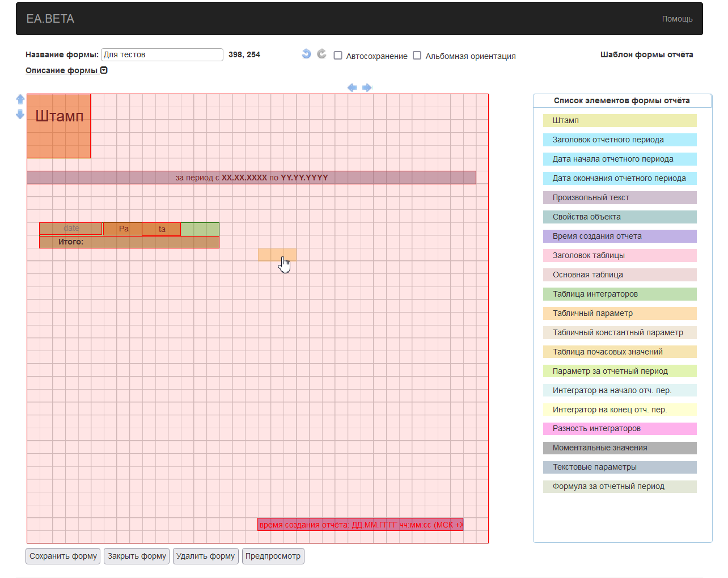The height and width of the screenshot is (578, 728).
Task: Select the Штамп block on the canvas
Action: 59,126
